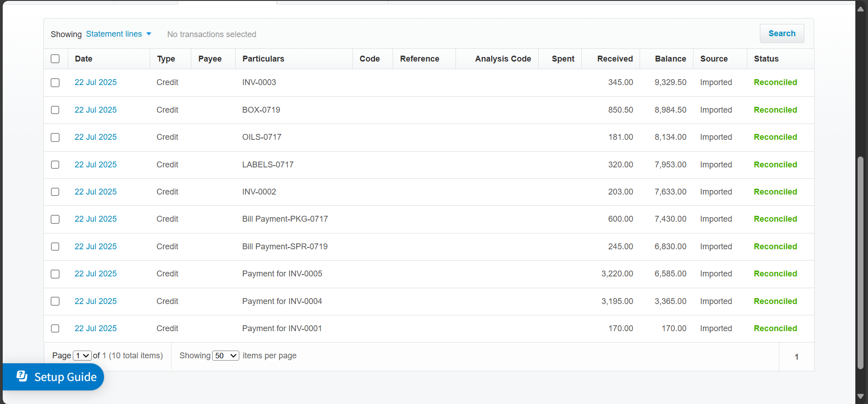Sort by the Balance column header
This screenshot has height=404, width=868.
(x=670, y=59)
